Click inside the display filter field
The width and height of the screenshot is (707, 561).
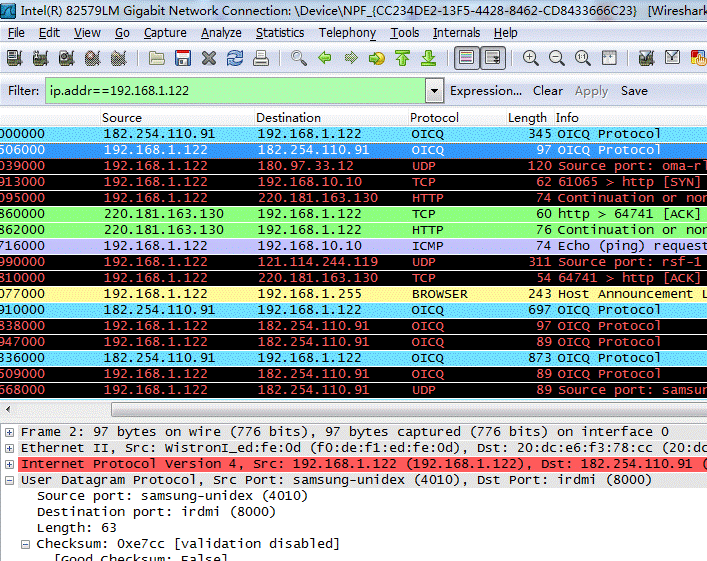click(x=235, y=91)
